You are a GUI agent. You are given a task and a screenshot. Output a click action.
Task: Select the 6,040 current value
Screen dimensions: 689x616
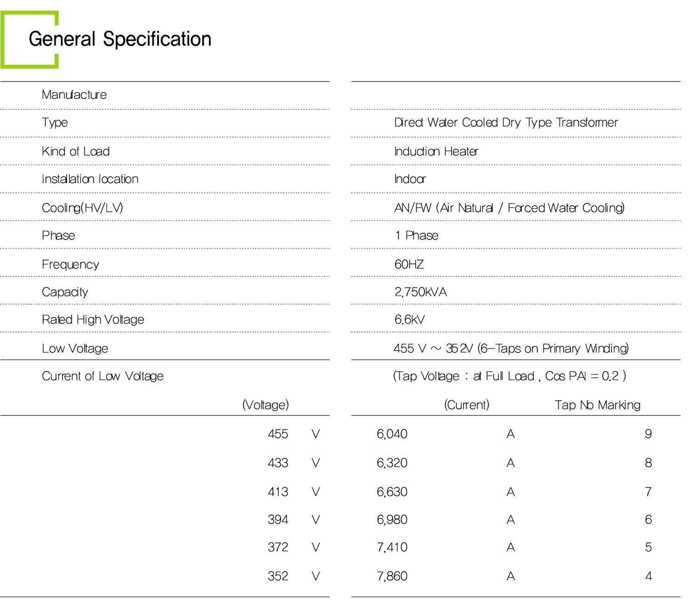pos(392,434)
